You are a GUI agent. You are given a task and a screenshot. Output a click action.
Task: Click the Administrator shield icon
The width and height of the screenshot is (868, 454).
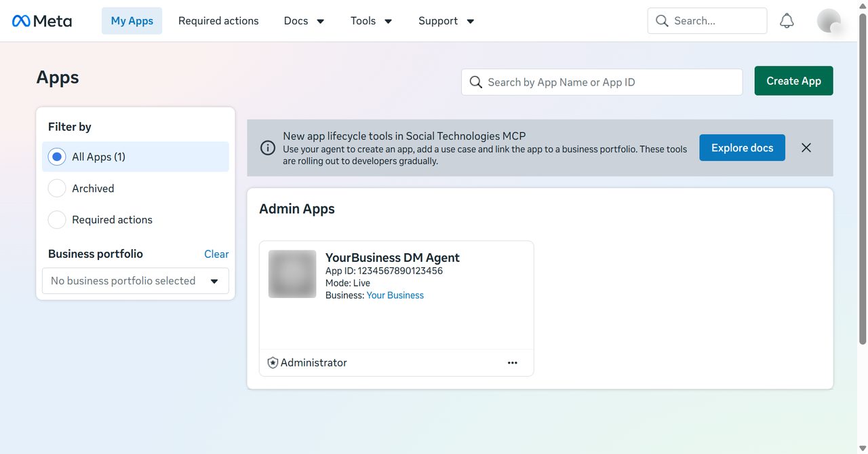(273, 363)
